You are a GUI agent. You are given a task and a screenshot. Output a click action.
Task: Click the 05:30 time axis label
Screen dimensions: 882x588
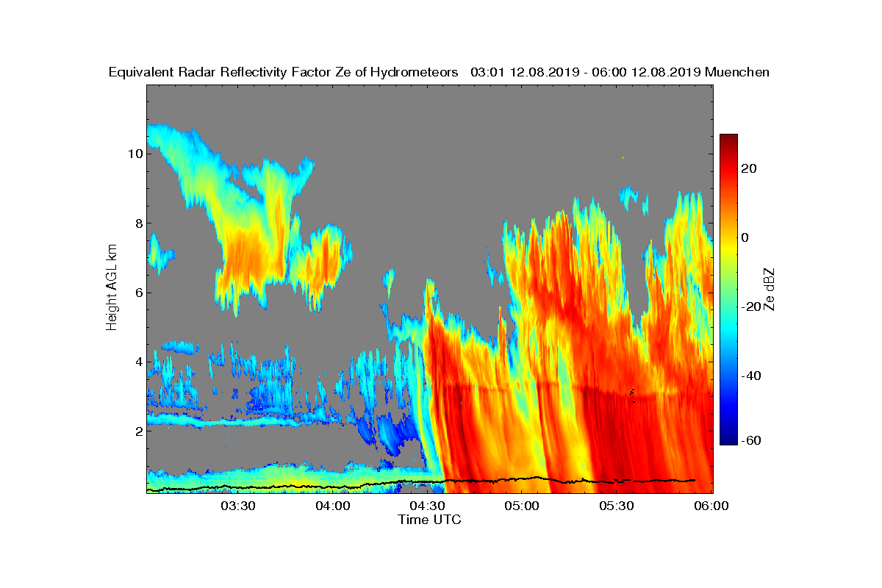point(617,506)
